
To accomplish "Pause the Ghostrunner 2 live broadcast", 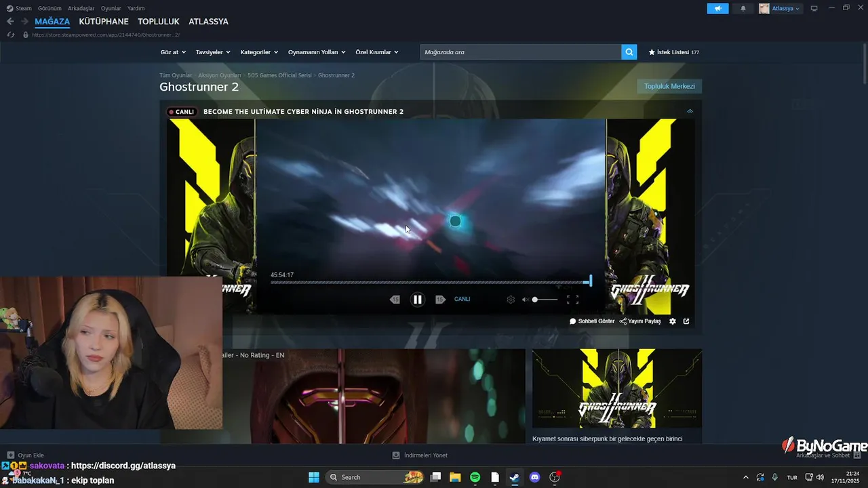I will click(x=418, y=299).
